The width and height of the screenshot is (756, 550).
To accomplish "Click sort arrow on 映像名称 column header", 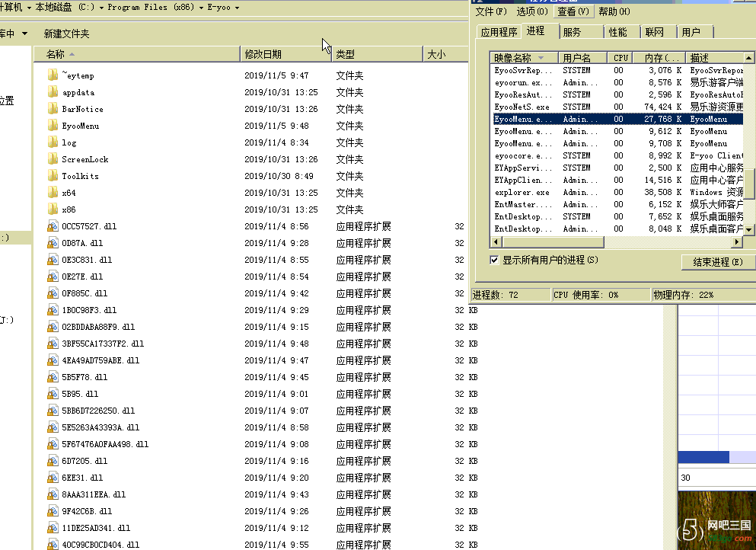I will coord(541,58).
